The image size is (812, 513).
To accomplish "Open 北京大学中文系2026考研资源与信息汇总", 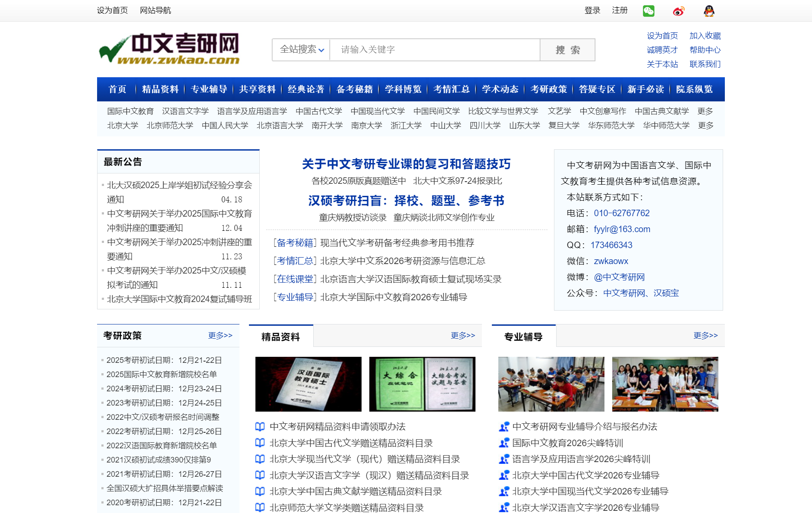I will point(403,261).
